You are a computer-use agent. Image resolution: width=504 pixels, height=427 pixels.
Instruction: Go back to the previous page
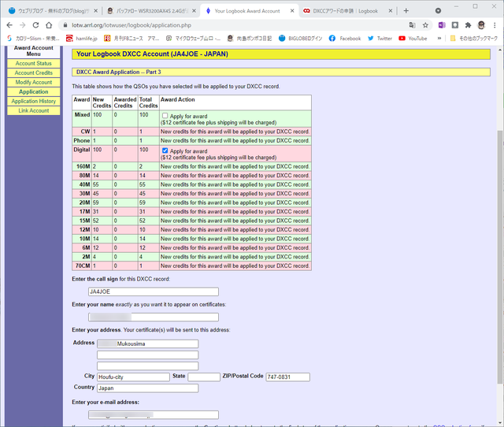click(x=9, y=25)
